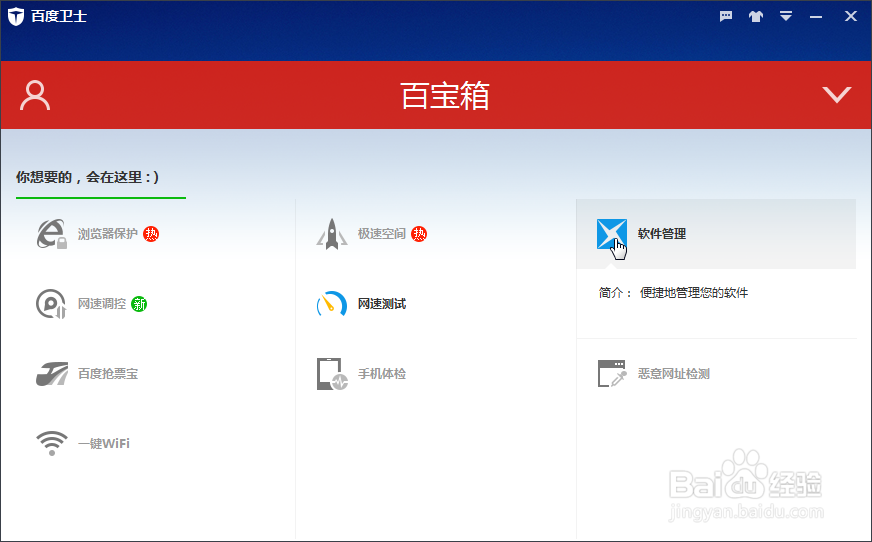Select the 你想要的，会在这里 tab
Screen dimensions: 872x542
coord(87,177)
